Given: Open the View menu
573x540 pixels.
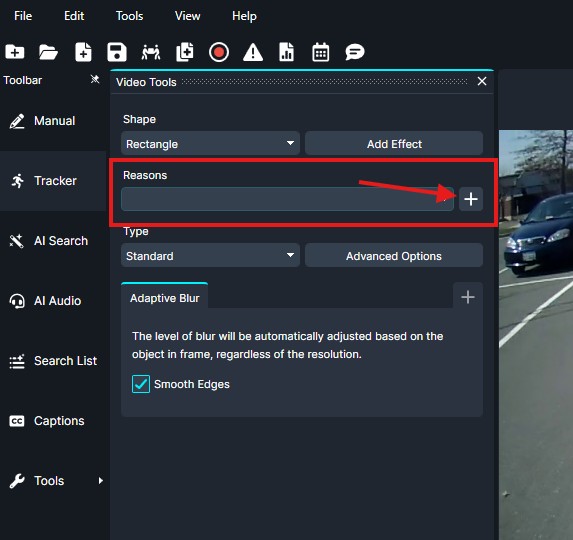Looking at the screenshot, I should [187, 16].
